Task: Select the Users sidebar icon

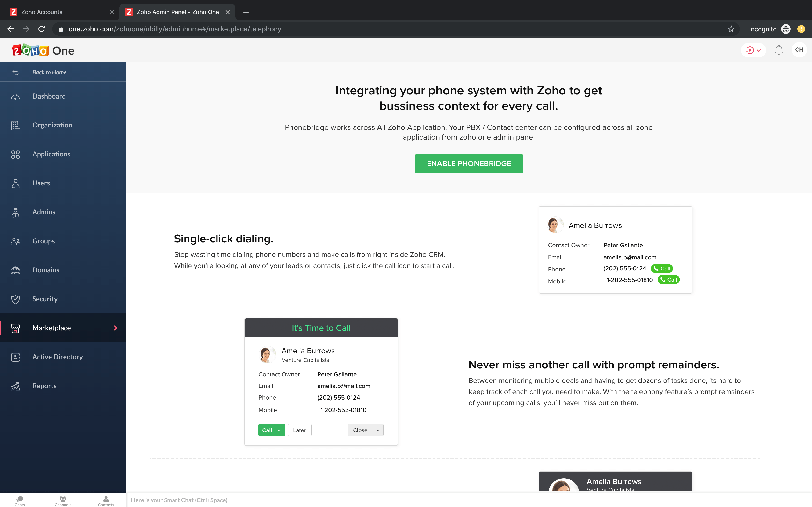Action: click(x=15, y=183)
